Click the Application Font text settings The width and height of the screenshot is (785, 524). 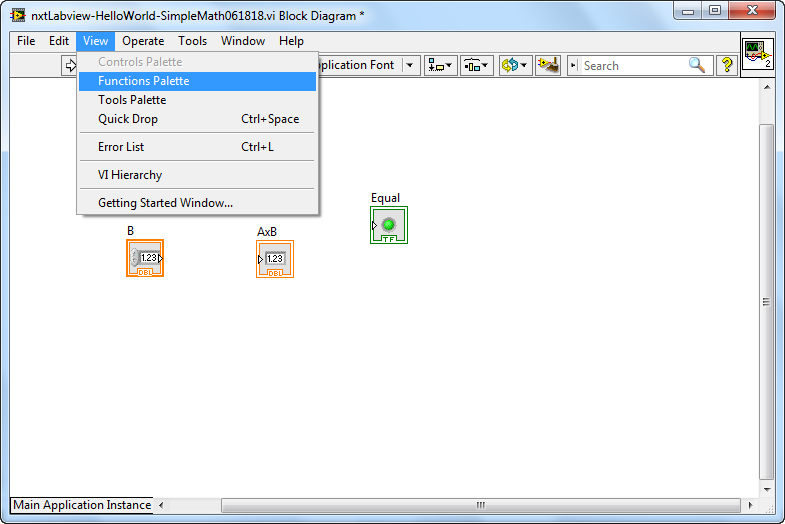[355, 65]
